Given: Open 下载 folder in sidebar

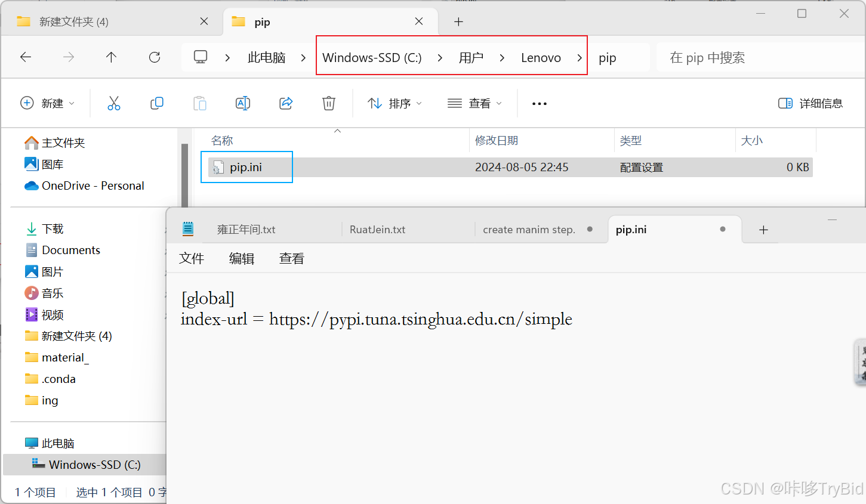Looking at the screenshot, I should pos(44,228).
